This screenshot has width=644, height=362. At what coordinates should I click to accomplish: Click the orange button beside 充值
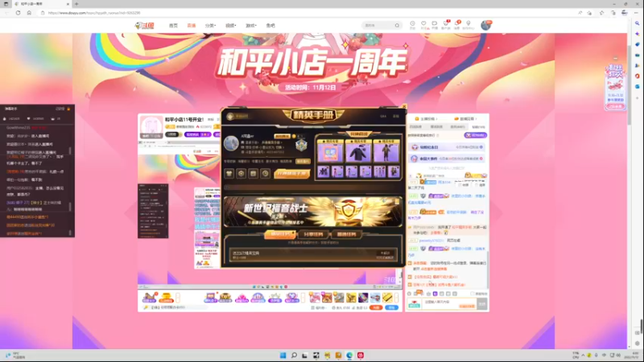(x=376, y=307)
